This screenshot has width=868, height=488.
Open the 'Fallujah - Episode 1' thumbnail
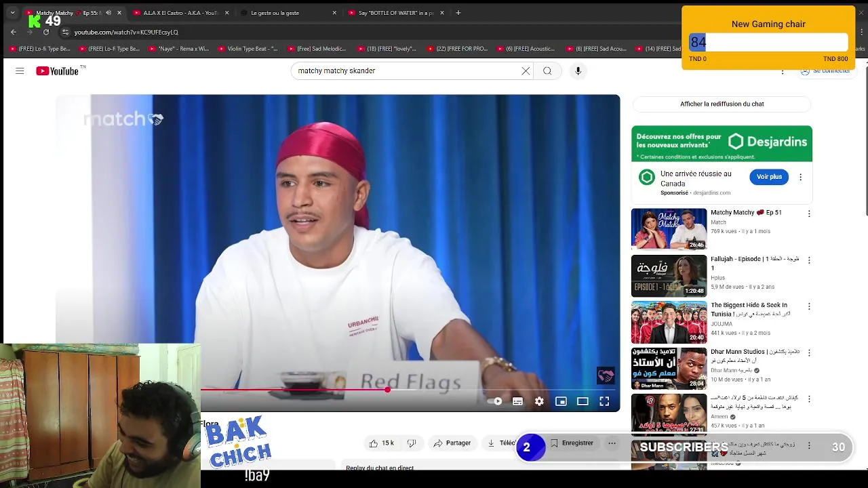tap(669, 276)
